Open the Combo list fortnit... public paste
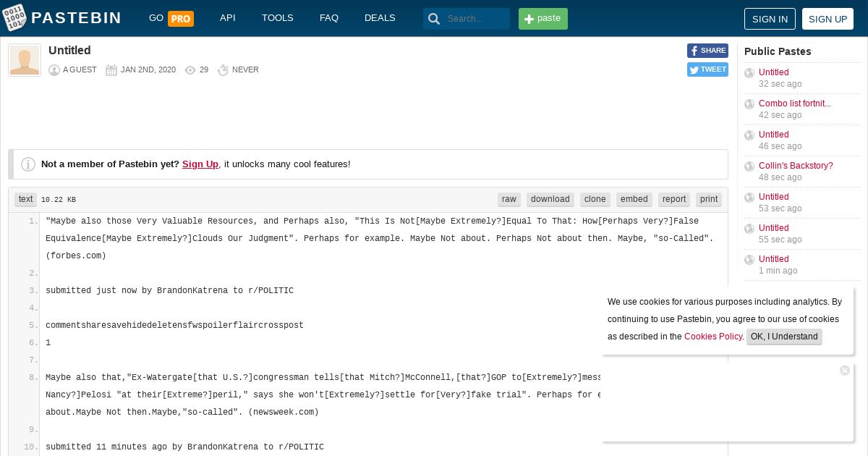The image size is (868, 456). (795, 104)
